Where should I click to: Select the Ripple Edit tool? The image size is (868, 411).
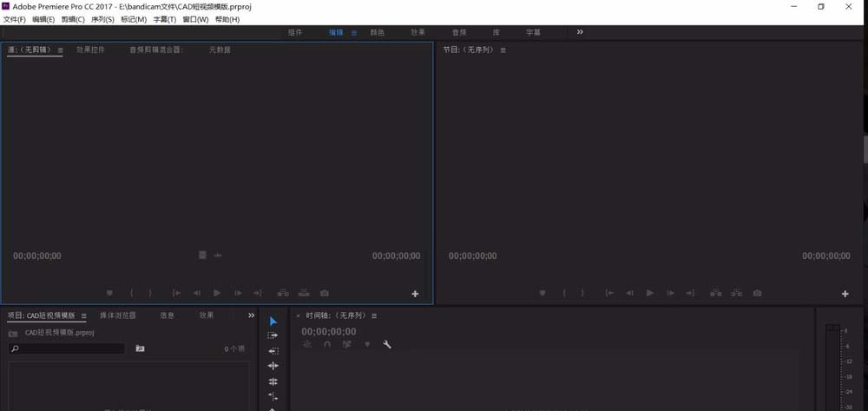tap(273, 351)
